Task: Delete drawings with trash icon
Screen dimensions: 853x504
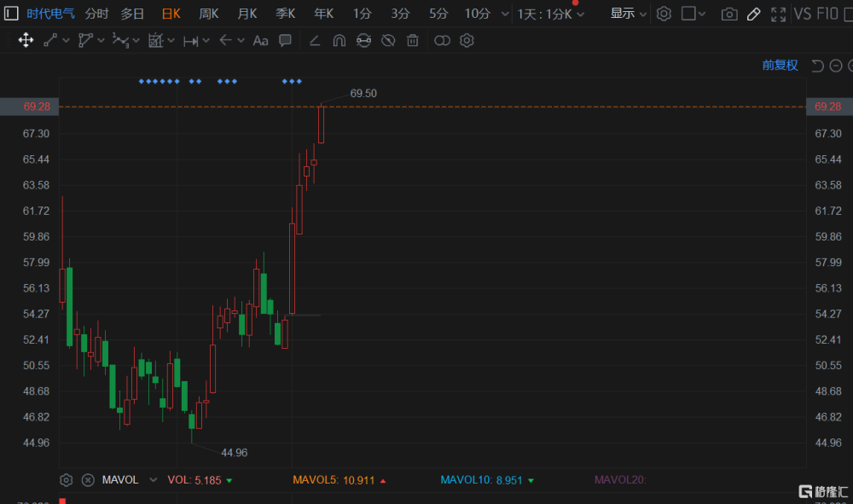Action: tap(413, 40)
